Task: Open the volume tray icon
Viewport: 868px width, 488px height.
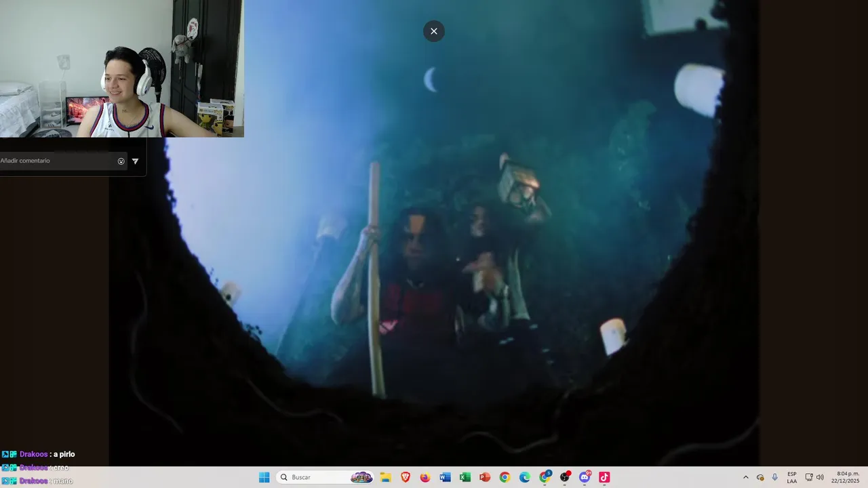Action: point(820,477)
